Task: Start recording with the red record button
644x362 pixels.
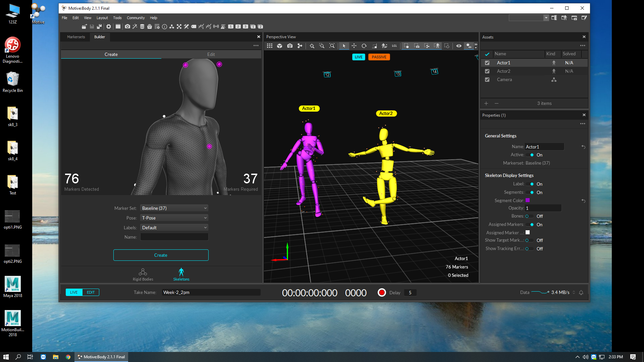Action: tap(382, 292)
